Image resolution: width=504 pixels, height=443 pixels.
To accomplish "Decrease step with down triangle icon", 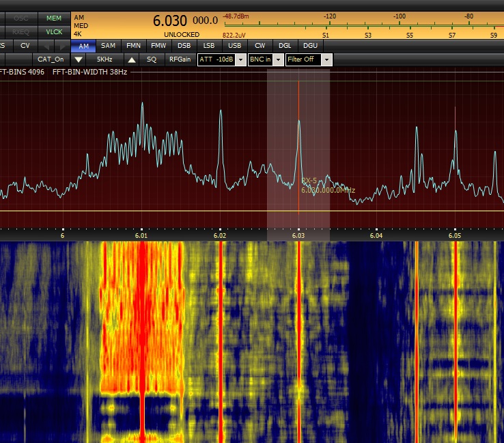I will pyautogui.click(x=79, y=59).
